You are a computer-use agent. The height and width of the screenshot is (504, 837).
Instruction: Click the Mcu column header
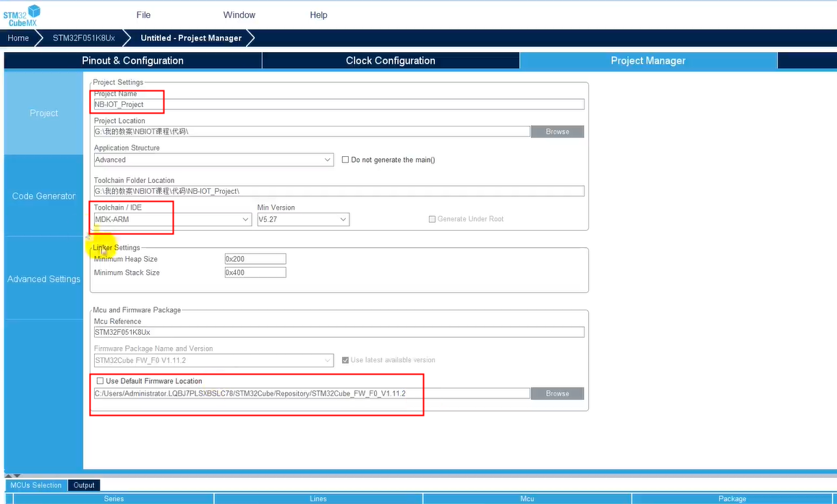coord(527,499)
